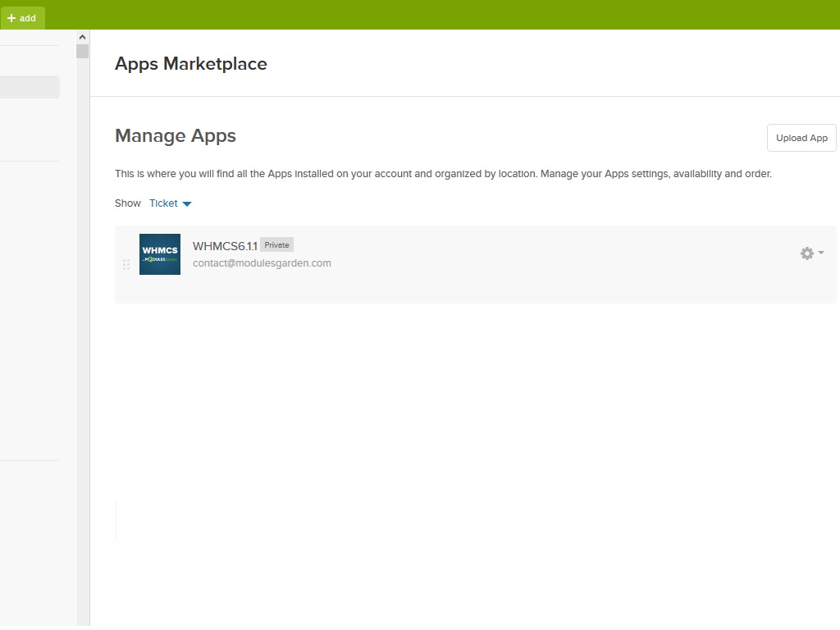This screenshot has height=630, width=840.
Task: Click the Private badge on the app
Action: [x=276, y=245]
